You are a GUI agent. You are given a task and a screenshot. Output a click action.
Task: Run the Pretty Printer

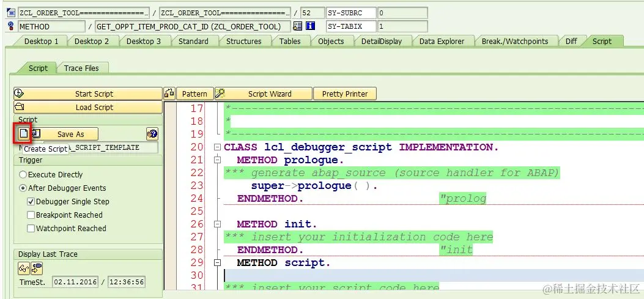click(344, 94)
